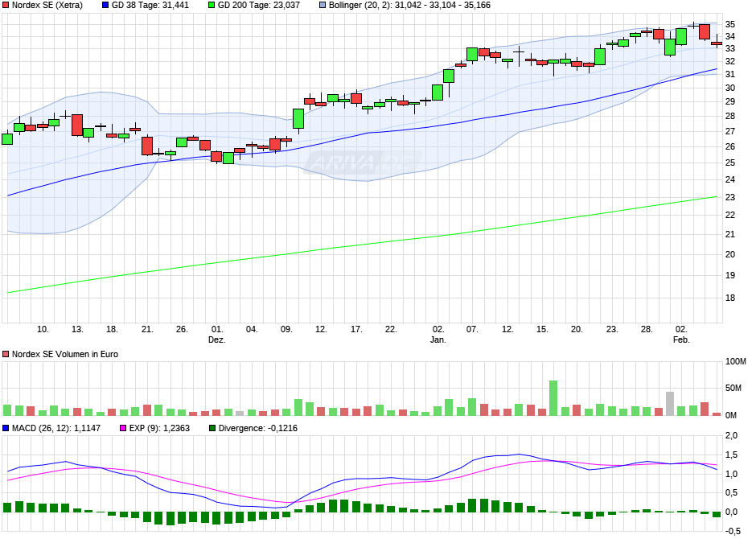The image size is (756, 539).
Task: Click the '18.' date axis label
Action: tap(112, 329)
